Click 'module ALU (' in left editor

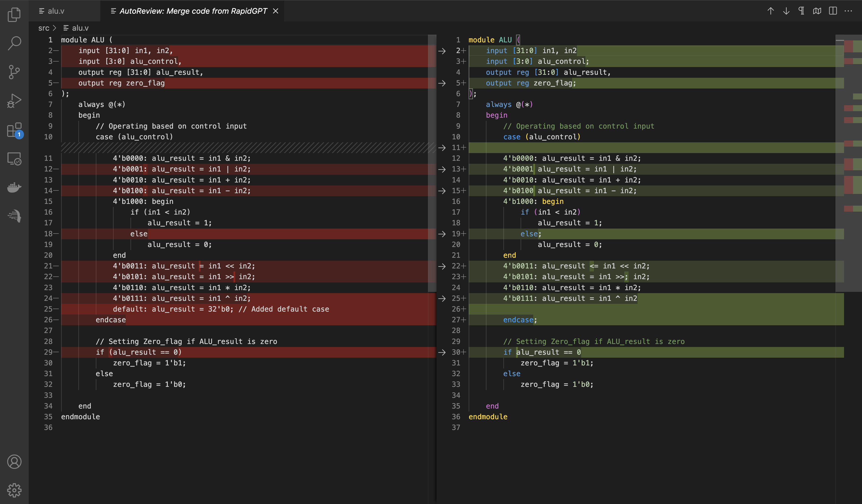click(87, 40)
